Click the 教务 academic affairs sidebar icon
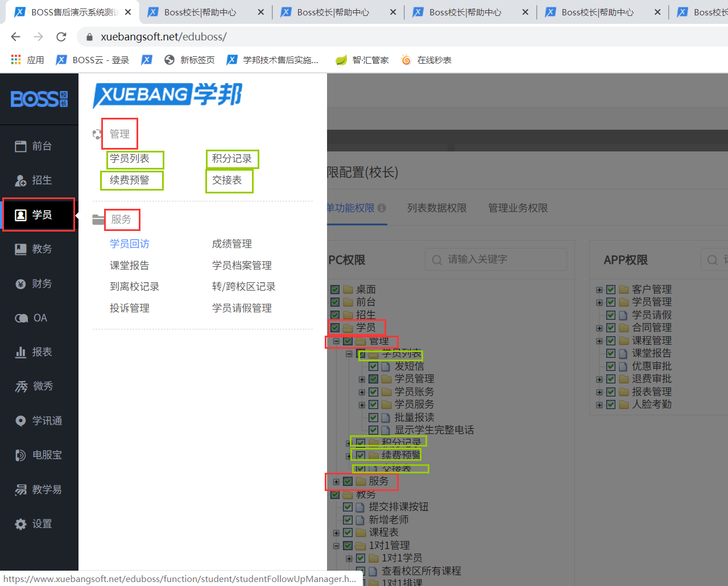The height and width of the screenshot is (586, 728). (x=20, y=249)
